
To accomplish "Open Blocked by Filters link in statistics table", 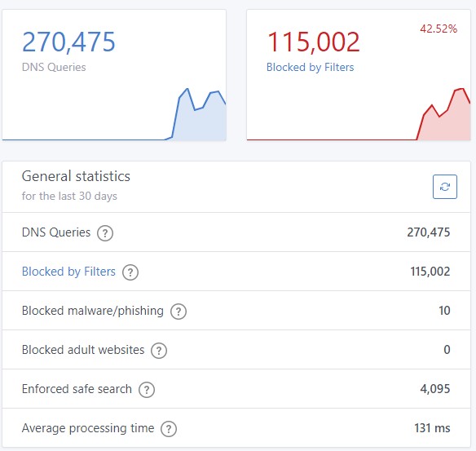I will point(68,272).
